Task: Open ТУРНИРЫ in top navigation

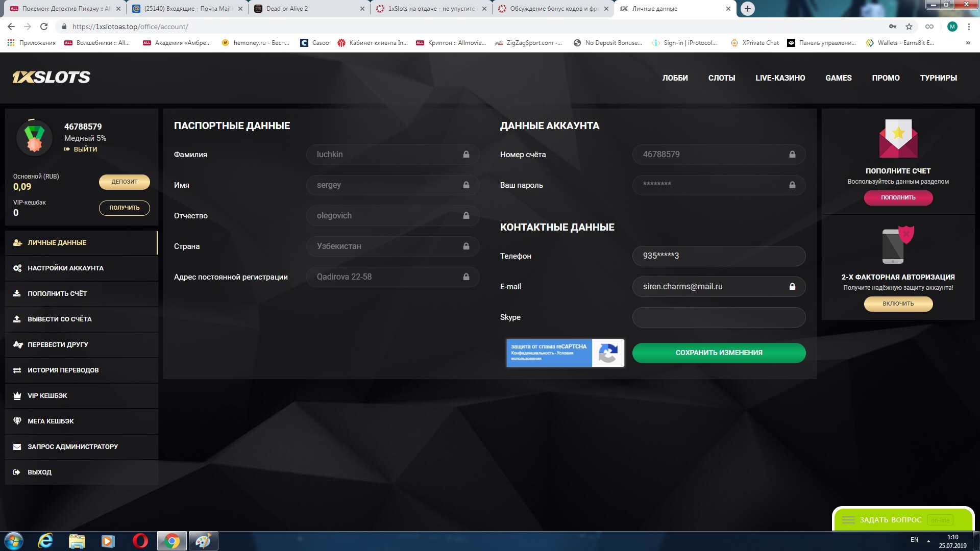Action: tap(938, 78)
